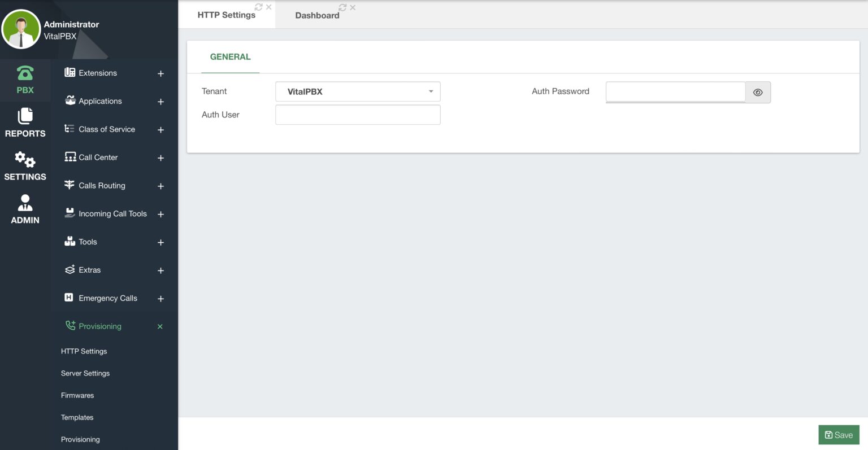This screenshot has height=450, width=868.
Task: Click the Tools boxes icon
Action: [x=70, y=241]
